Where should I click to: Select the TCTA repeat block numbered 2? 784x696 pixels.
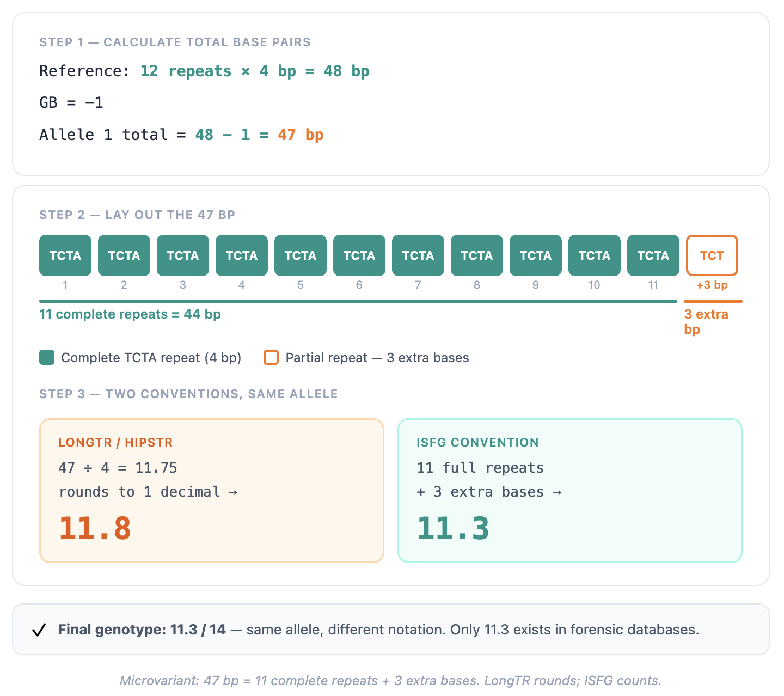(x=124, y=255)
